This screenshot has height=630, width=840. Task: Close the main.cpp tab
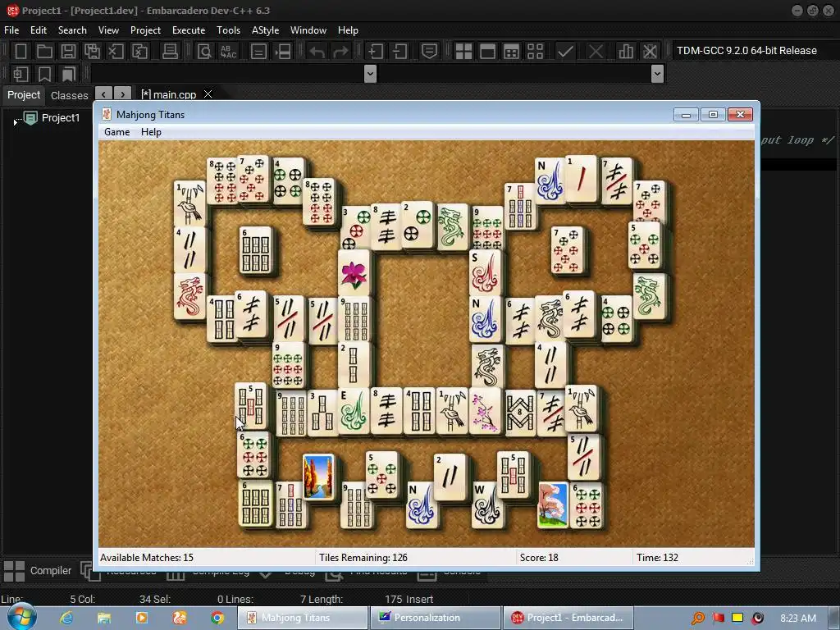tap(208, 94)
